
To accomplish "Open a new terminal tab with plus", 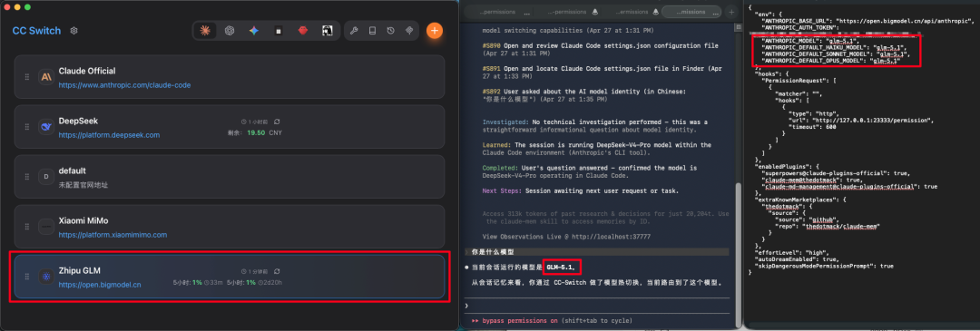I will pos(732,12).
